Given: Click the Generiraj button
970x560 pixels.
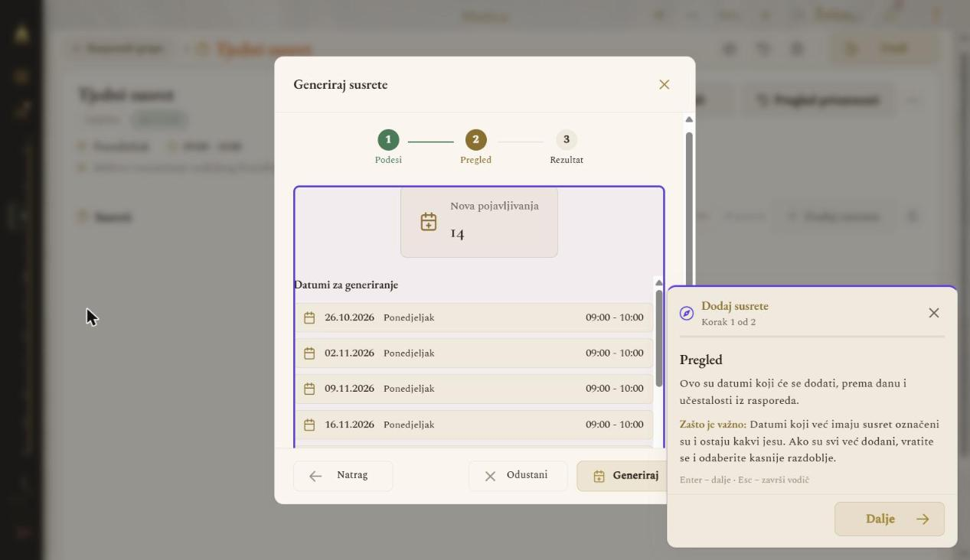Looking at the screenshot, I should 622,476.
